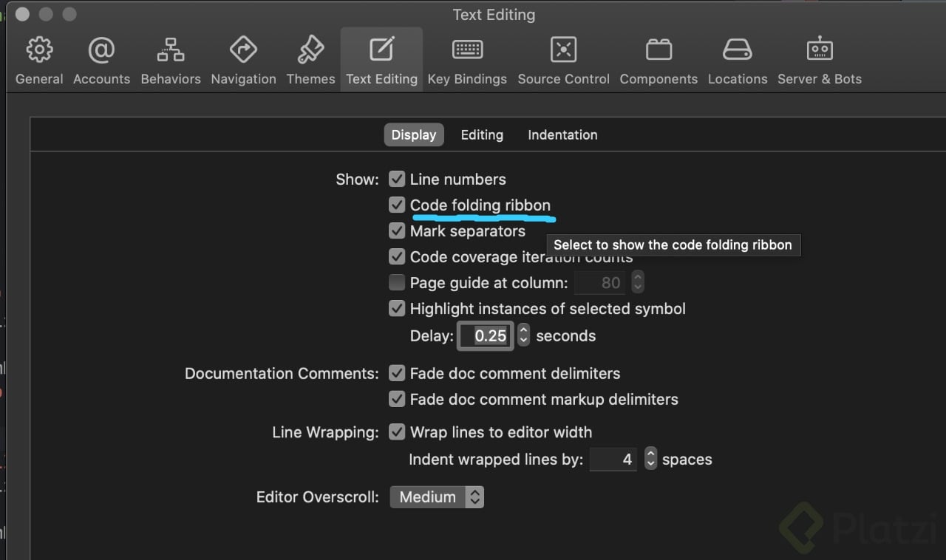Open the General preferences gear icon
946x560 pixels.
pos(39,50)
